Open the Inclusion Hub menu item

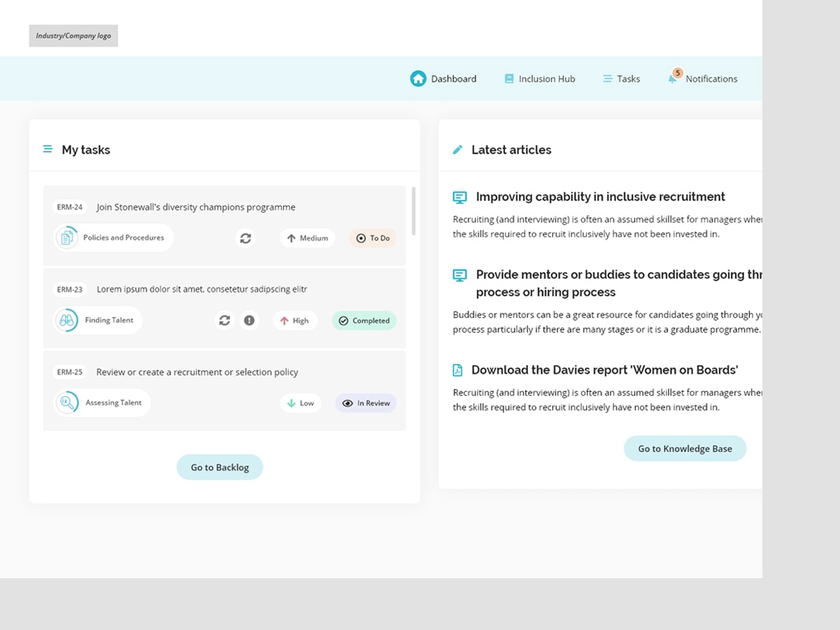(x=540, y=78)
